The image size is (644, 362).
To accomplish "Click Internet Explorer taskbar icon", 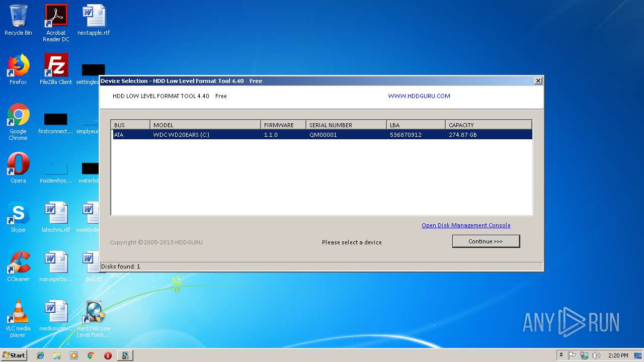I will click(x=40, y=355).
